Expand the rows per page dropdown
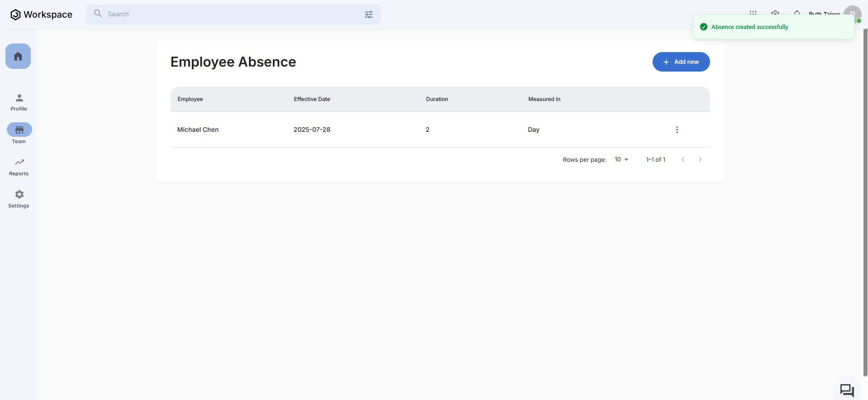This screenshot has width=868, height=400. pos(621,159)
